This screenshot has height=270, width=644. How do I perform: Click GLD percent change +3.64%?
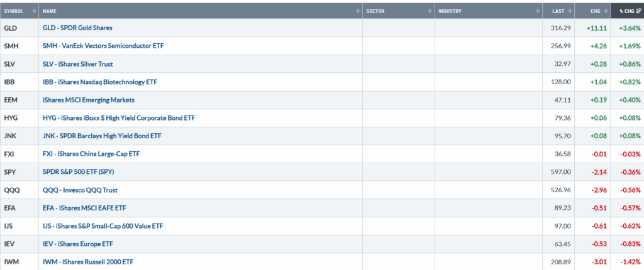click(x=630, y=28)
